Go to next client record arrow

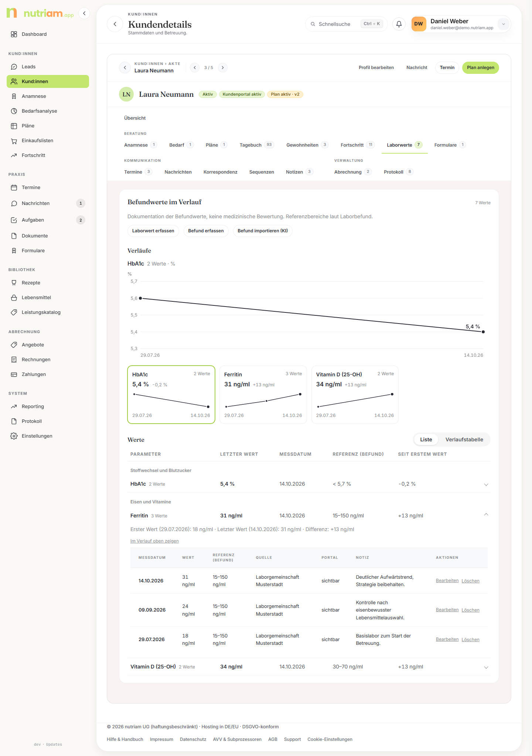(223, 68)
